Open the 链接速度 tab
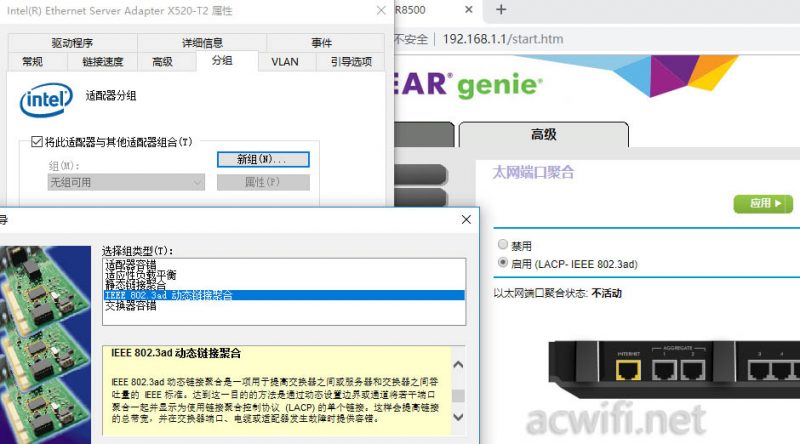This screenshot has width=800, height=444. 96,62
